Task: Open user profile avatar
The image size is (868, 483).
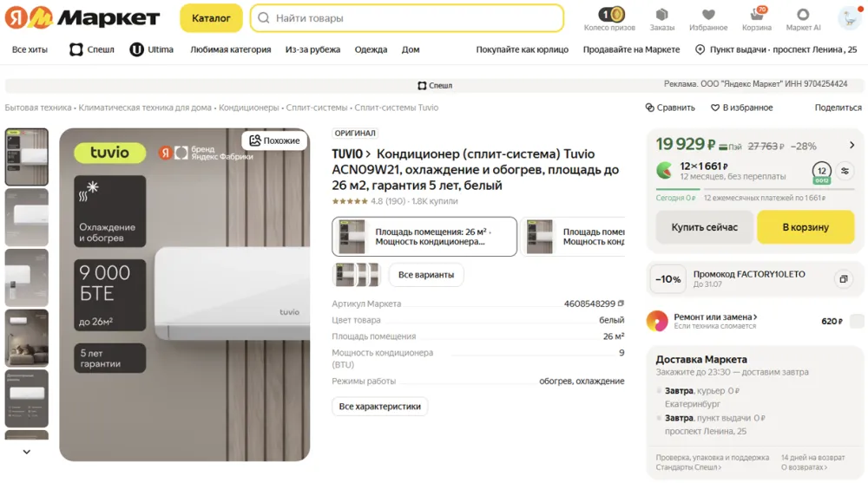Action: (x=850, y=17)
